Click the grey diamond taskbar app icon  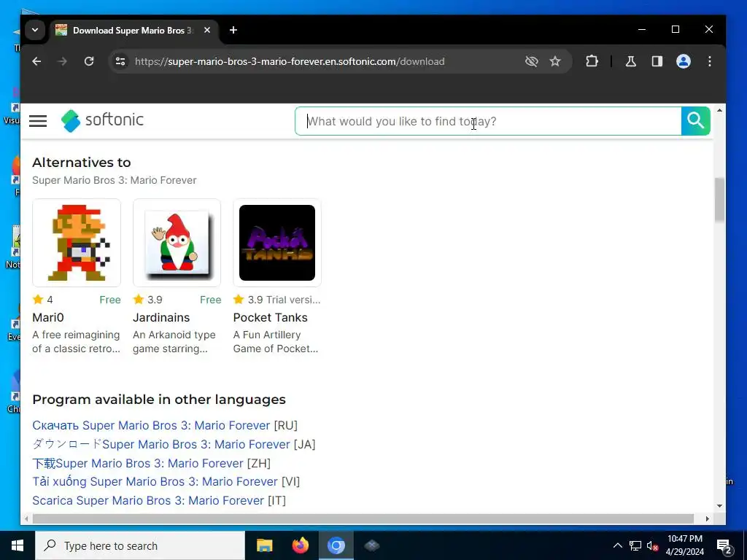[371, 545]
